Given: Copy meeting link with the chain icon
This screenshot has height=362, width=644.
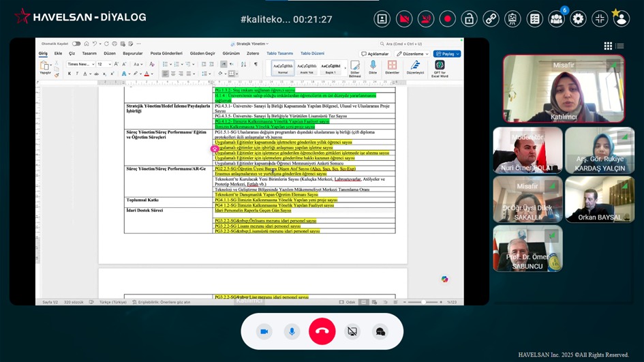Looking at the screenshot, I should point(491,19).
